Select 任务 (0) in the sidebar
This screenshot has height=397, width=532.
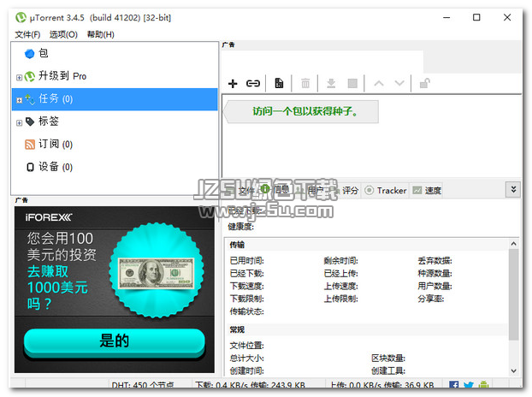pyautogui.click(x=115, y=99)
